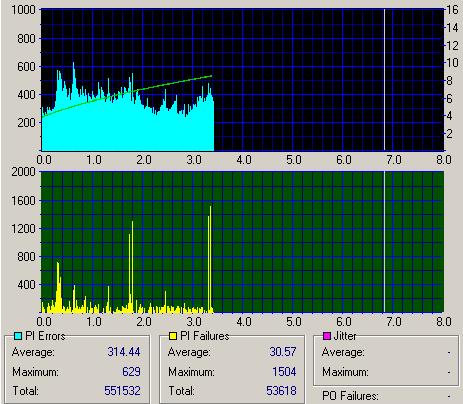This screenshot has width=463, height=404.
Task: Select the PI Failures Maximum value 1504
Action: 284,372
